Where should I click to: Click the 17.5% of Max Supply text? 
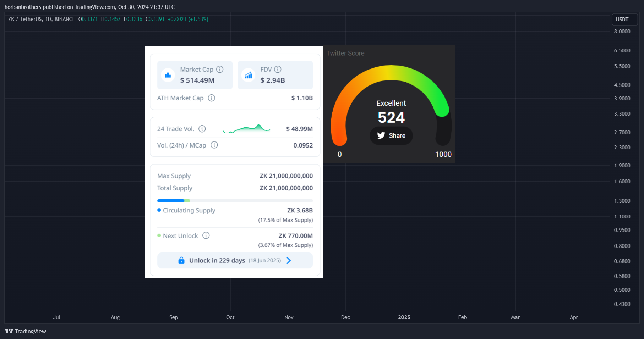[x=286, y=220]
